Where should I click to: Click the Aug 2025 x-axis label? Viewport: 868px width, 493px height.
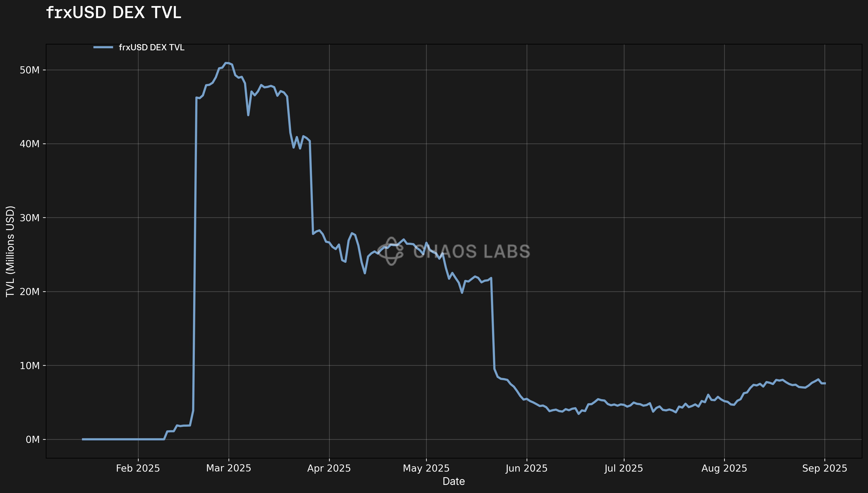(x=724, y=468)
